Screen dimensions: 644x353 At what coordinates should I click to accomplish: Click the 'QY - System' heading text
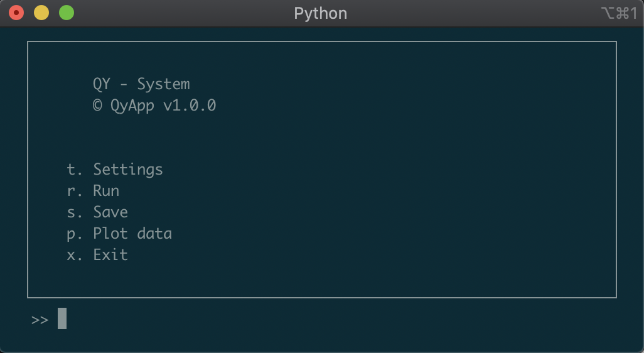coord(141,84)
